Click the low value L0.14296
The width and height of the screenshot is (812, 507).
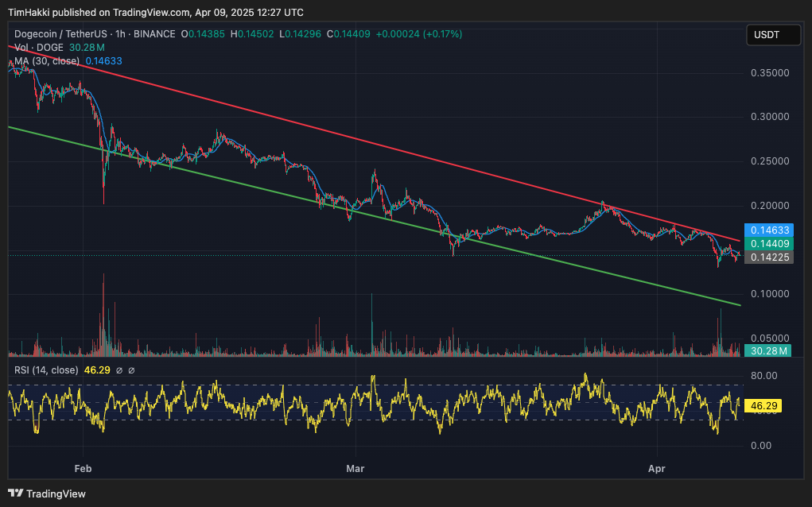coord(301,34)
